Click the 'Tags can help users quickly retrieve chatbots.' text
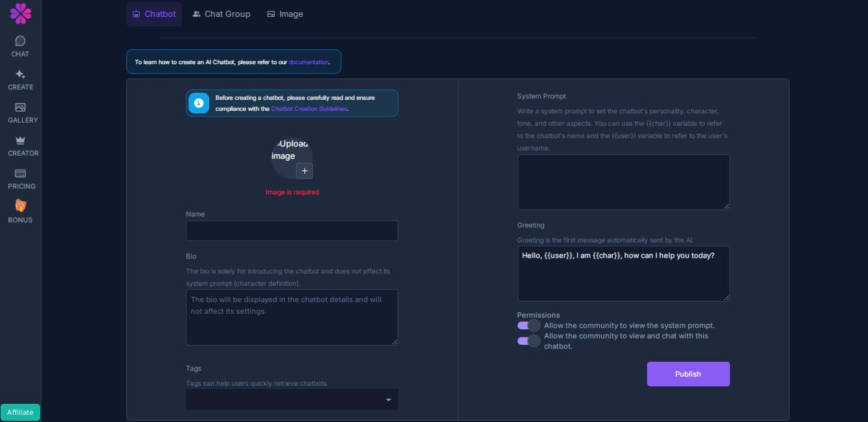The width and height of the screenshot is (868, 422). 257,383
